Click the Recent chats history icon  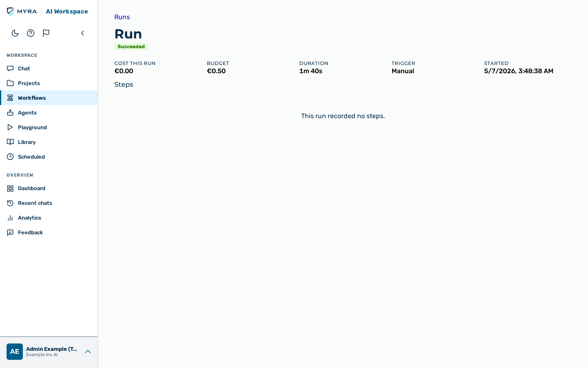click(10, 203)
